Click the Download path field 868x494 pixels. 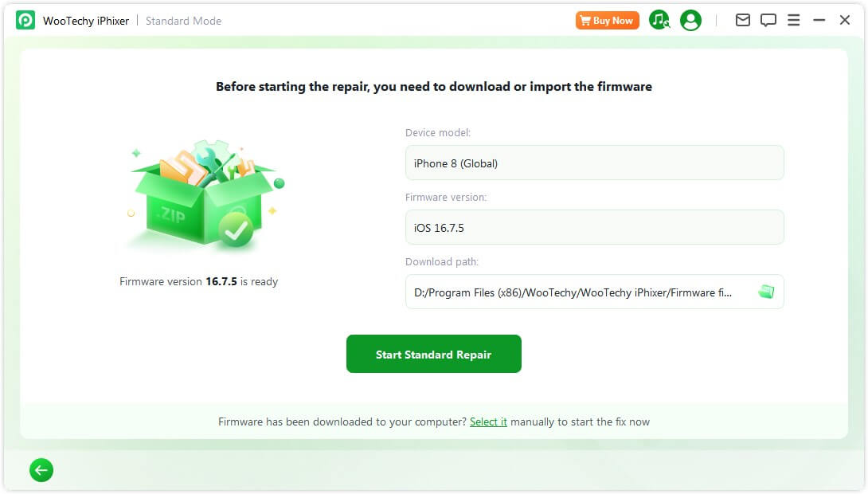573,292
